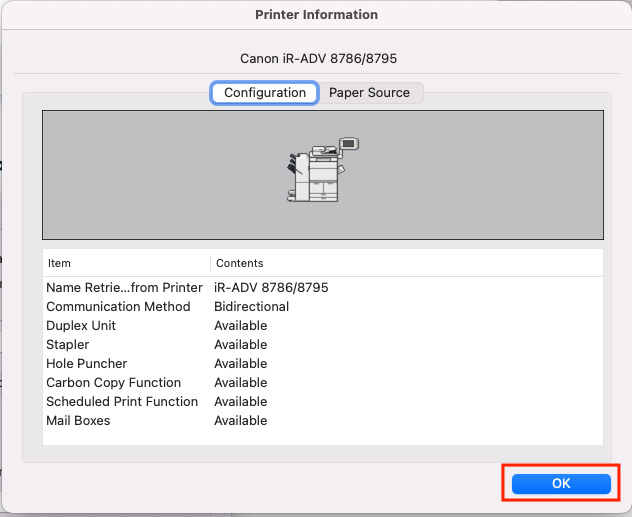632x517 pixels.
Task: Select the Configuration tab
Action: (x=265, y=93)
